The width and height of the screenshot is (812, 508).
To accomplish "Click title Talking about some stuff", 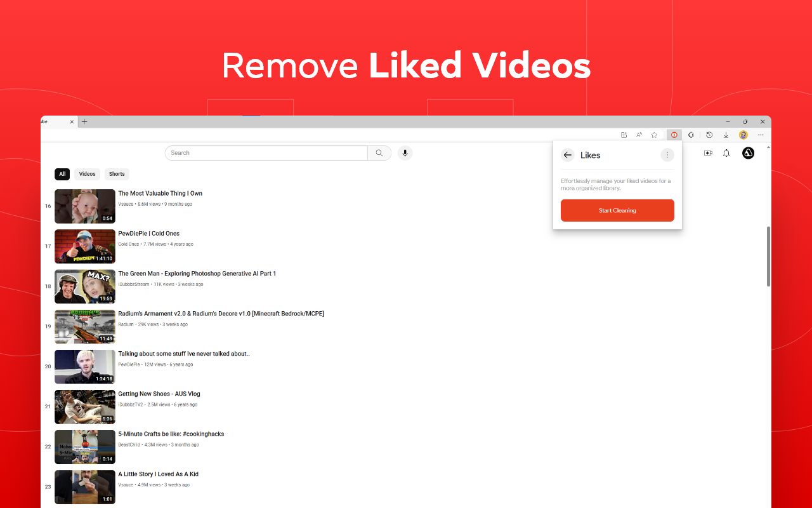I will (184, 354).
